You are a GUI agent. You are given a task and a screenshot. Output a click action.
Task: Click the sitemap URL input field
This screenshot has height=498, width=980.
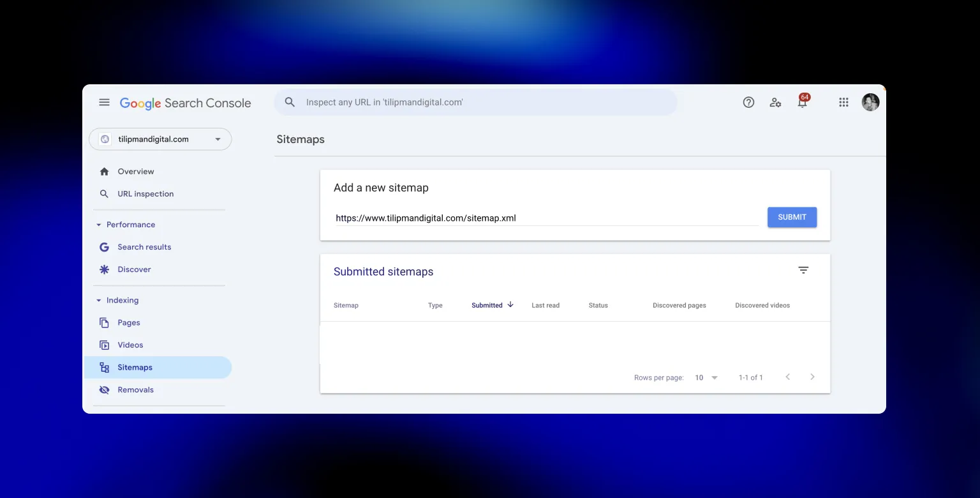pyautogui.click(x=547, y=218)
